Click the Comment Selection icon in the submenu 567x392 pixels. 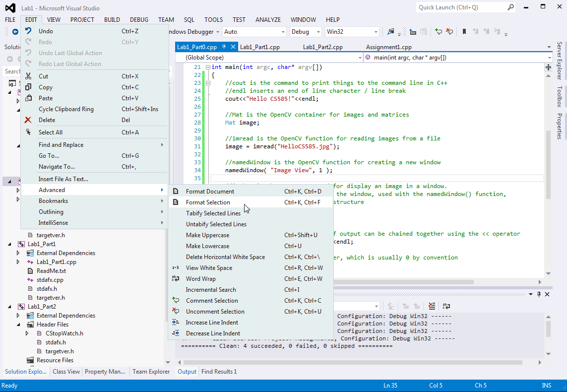point(176,301)
